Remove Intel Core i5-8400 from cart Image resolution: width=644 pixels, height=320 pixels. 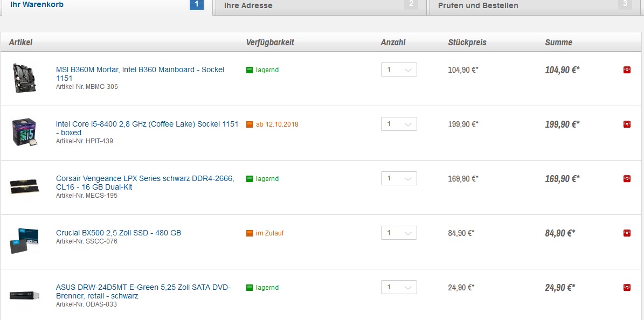(x=627, y=124)
